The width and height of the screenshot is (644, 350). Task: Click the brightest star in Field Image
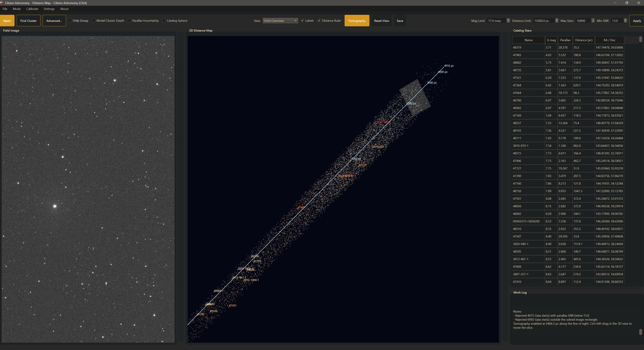click(55, 206)
